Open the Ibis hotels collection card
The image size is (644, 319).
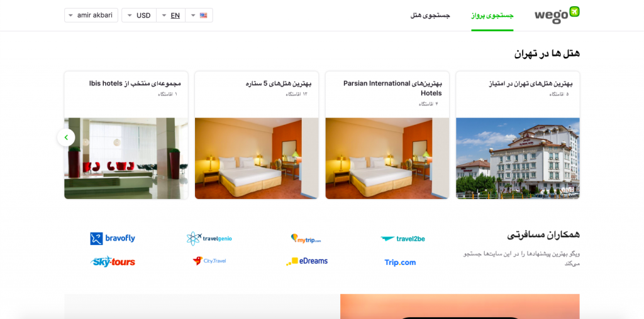pyautogui.click(x=126, y=135)
